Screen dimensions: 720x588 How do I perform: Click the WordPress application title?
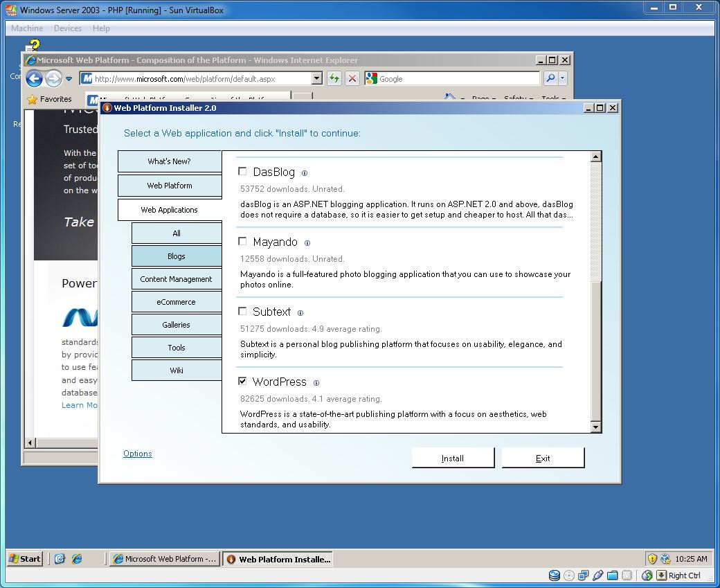pos(279,382)
